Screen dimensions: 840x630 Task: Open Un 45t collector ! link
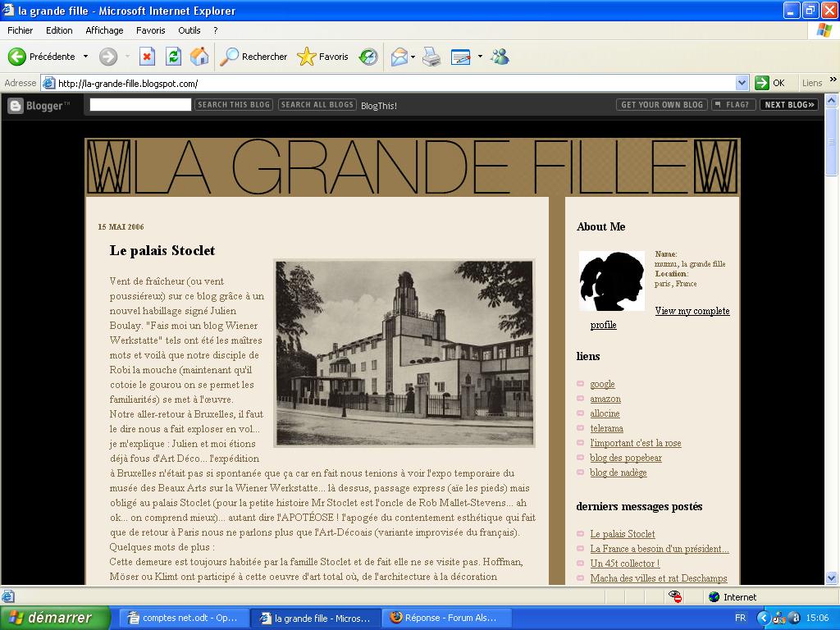coord(624,563)
